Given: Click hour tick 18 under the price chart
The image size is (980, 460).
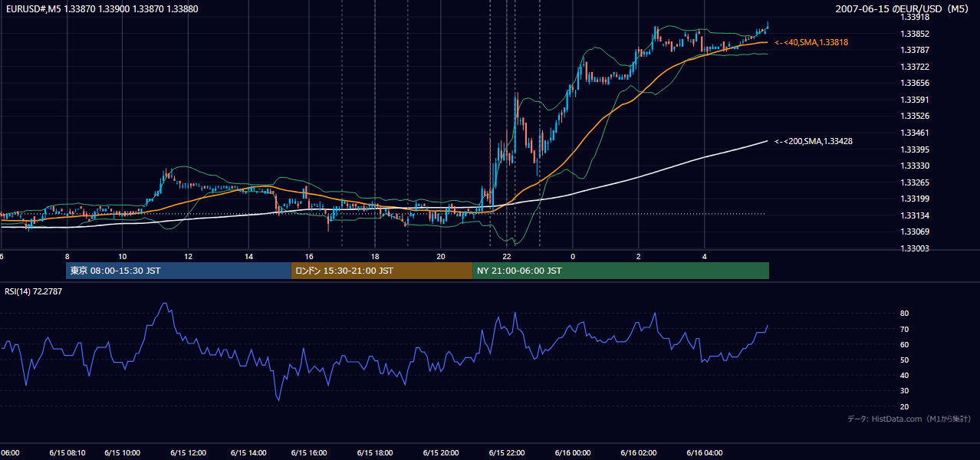Looking at the screenshot, I should (x=375, y=256).
